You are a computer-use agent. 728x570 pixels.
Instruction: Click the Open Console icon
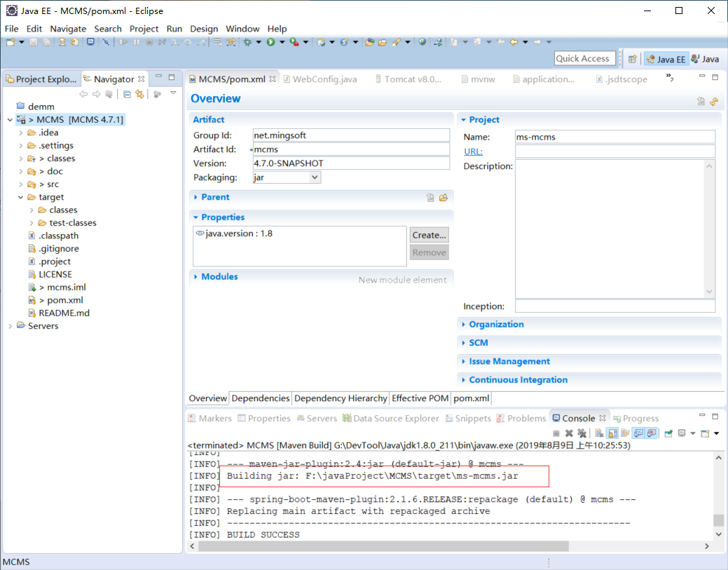point(706,433)
